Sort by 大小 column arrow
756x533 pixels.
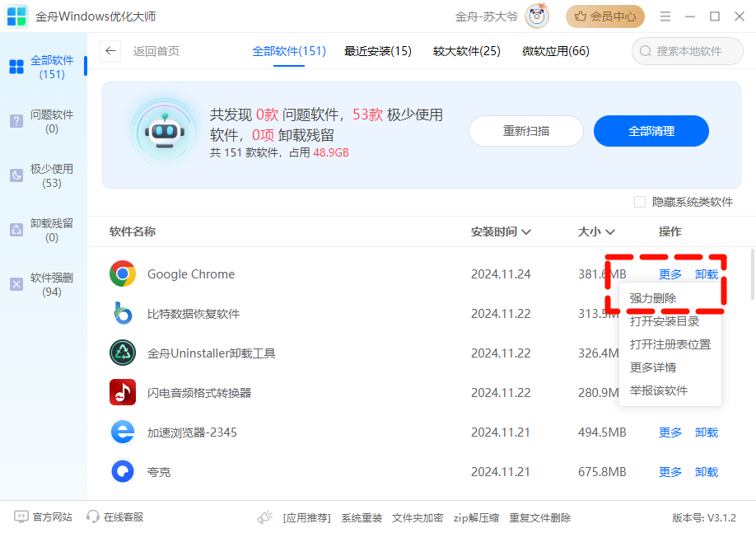[610, 232]
